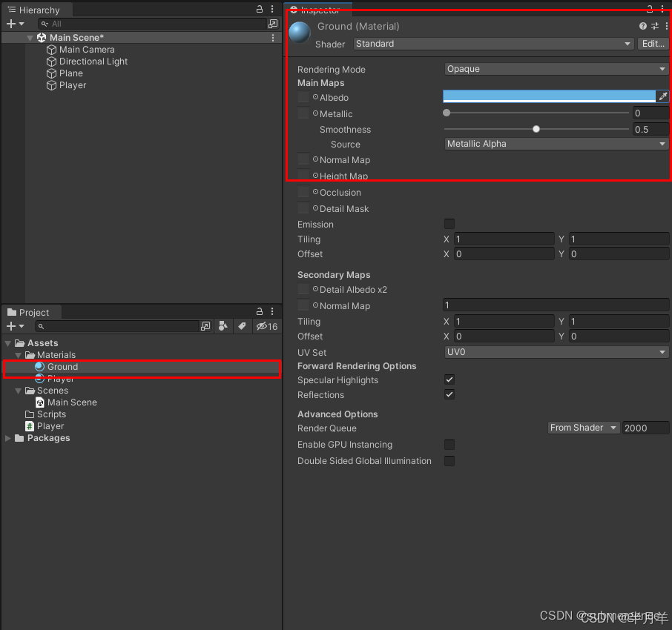The image size is (672, 630).
Task: Click the Metallic slider handle
Action: [x=447, y=113]
